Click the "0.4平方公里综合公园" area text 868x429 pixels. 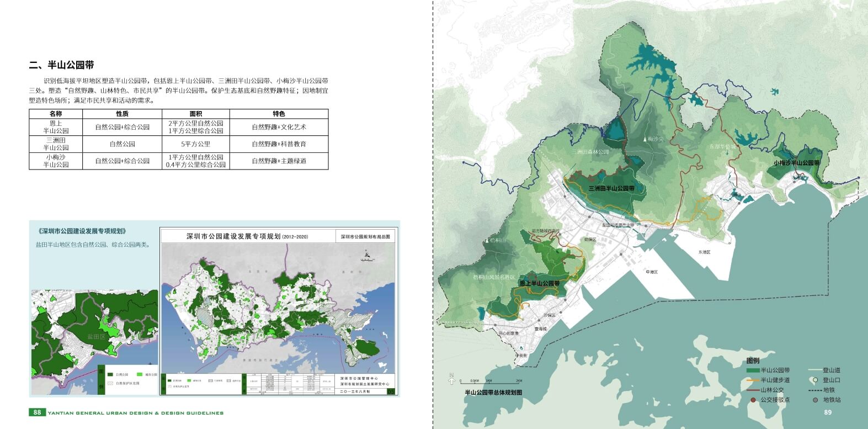tap(196, 165)
